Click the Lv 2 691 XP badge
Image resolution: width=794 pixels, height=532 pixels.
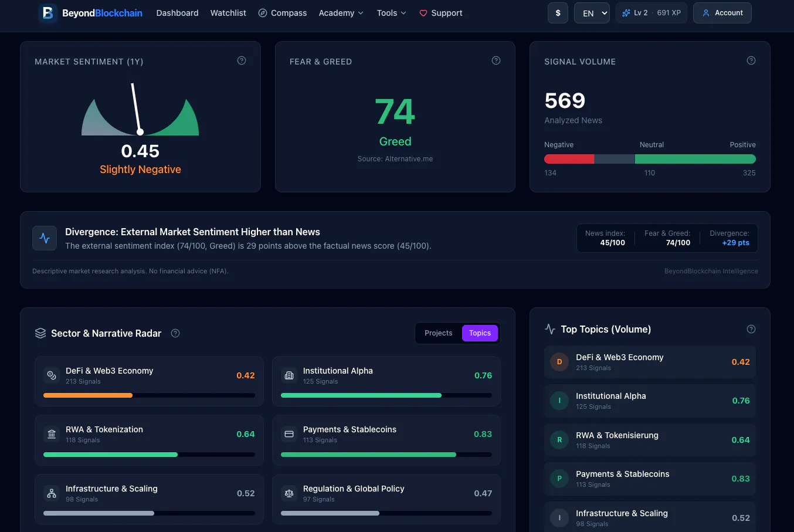tap(652, 13)
